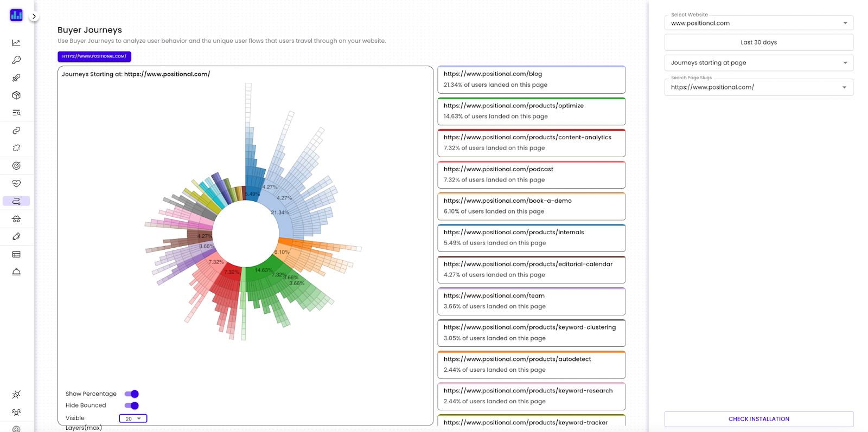
Task: Select the /products/keyword-research page card
Action: click(x=531, y=396)
